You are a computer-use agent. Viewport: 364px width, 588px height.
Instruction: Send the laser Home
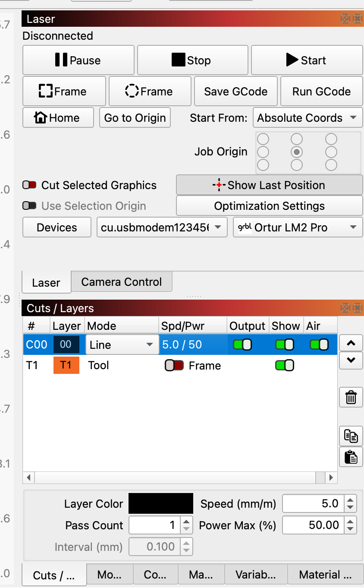pyautogui.click(x=58, y=118)
